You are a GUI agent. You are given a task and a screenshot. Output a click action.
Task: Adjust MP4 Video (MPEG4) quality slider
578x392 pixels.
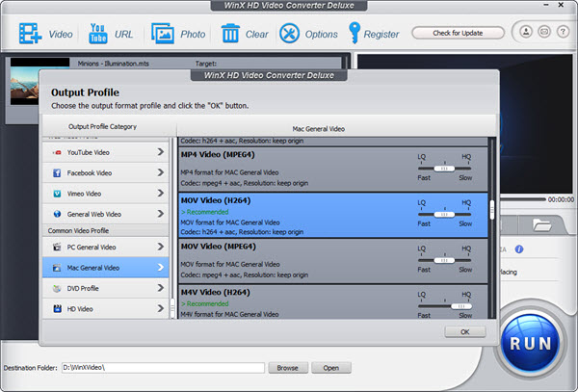coord(444,169)
